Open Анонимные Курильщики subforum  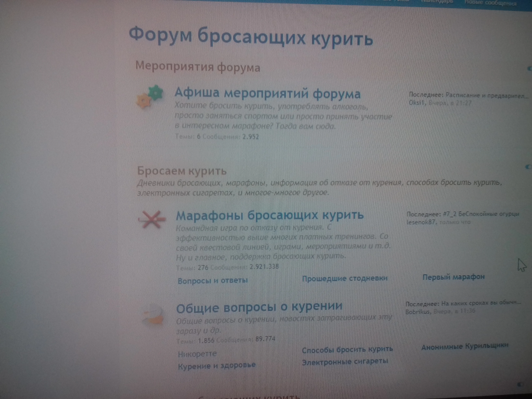(465, 346)
